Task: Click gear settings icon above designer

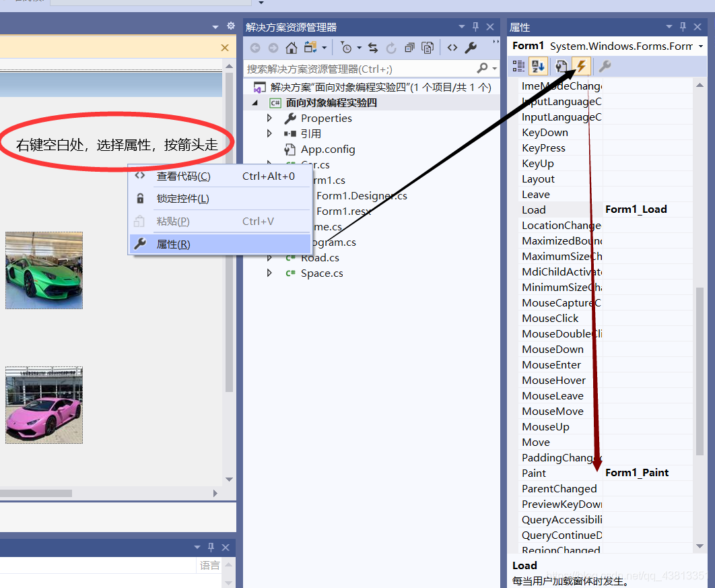Action: [x=231, y=26]
